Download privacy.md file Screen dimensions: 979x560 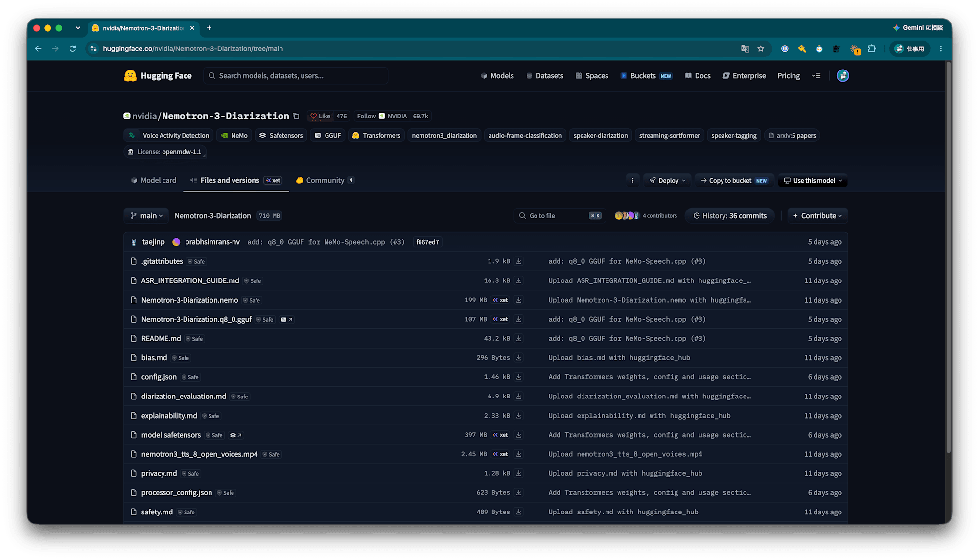pos(519,473)
